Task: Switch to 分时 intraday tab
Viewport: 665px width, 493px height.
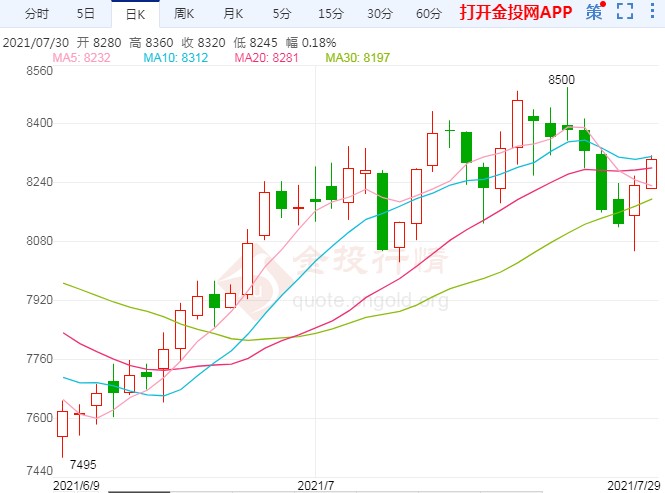Action: tap(36, 14)
